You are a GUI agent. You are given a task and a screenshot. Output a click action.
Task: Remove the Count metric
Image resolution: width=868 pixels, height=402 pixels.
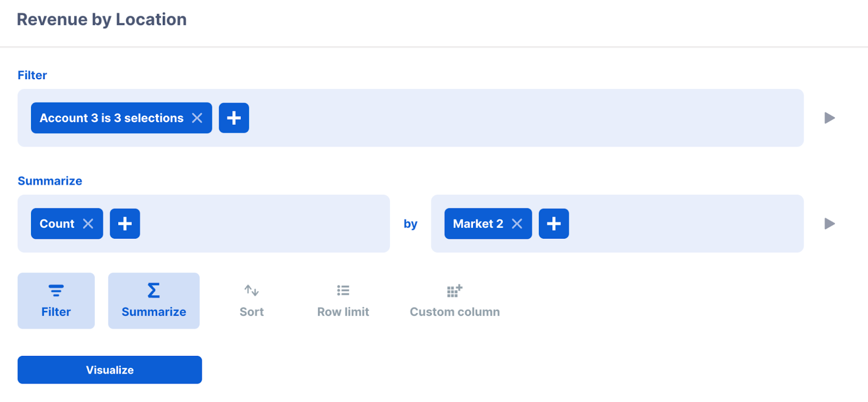coord(88,224)
